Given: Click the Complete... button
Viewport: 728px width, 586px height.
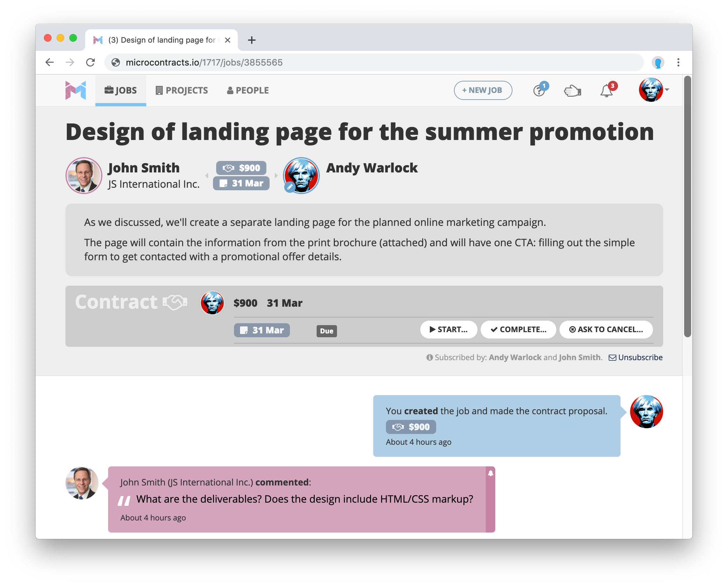Looking at the screenshot, I should click(x=518, y=330).
